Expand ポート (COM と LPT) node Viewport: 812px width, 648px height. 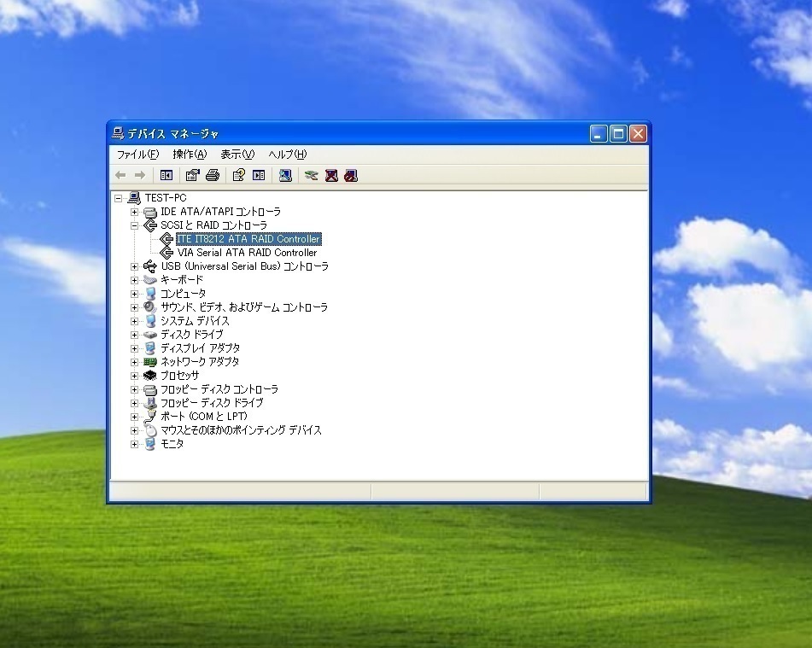135,417
